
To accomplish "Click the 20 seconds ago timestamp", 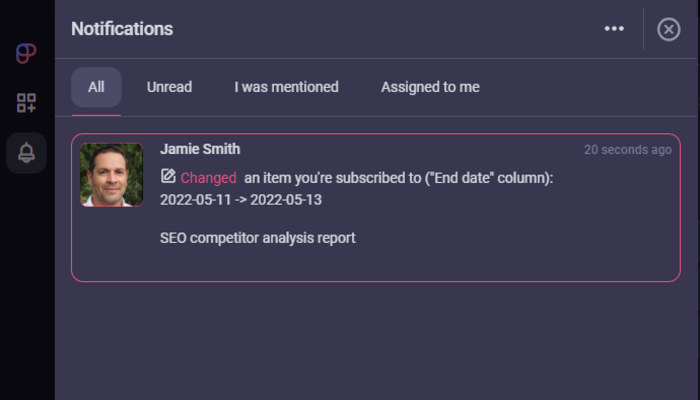I will pyautogui.click(x=628, y=150).
